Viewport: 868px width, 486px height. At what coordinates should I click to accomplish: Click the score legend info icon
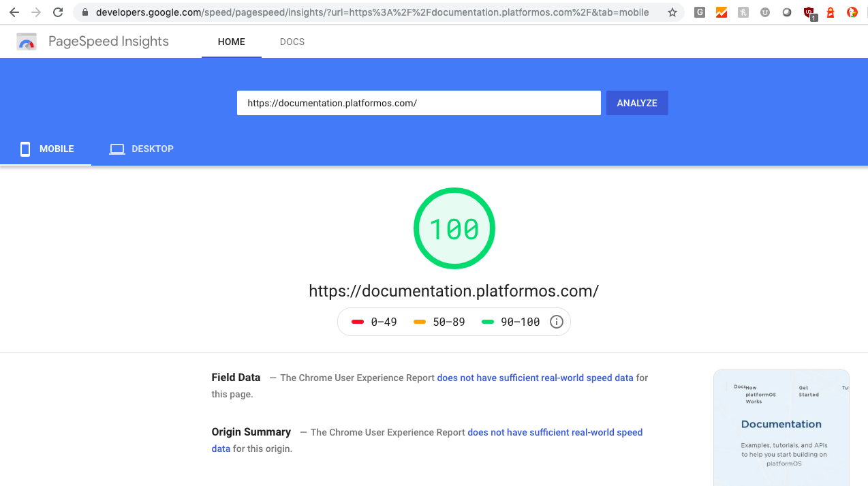click(557, 322)
